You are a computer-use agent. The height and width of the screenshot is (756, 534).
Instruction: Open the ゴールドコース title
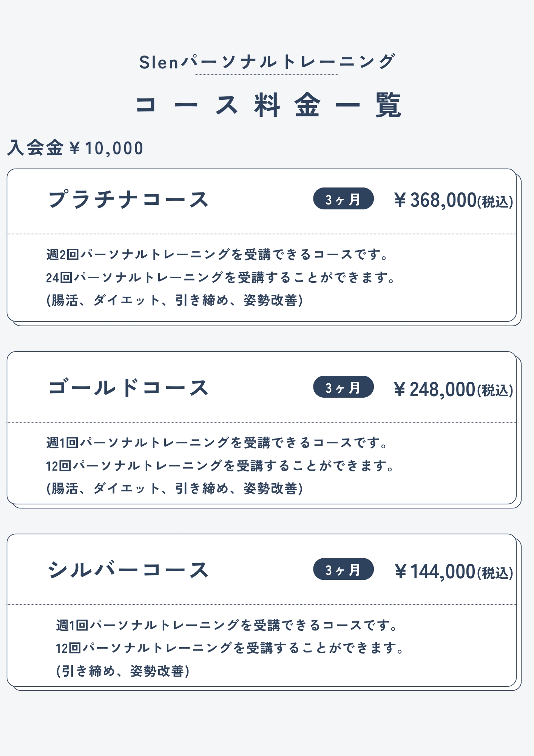click(x=128, y=387)
